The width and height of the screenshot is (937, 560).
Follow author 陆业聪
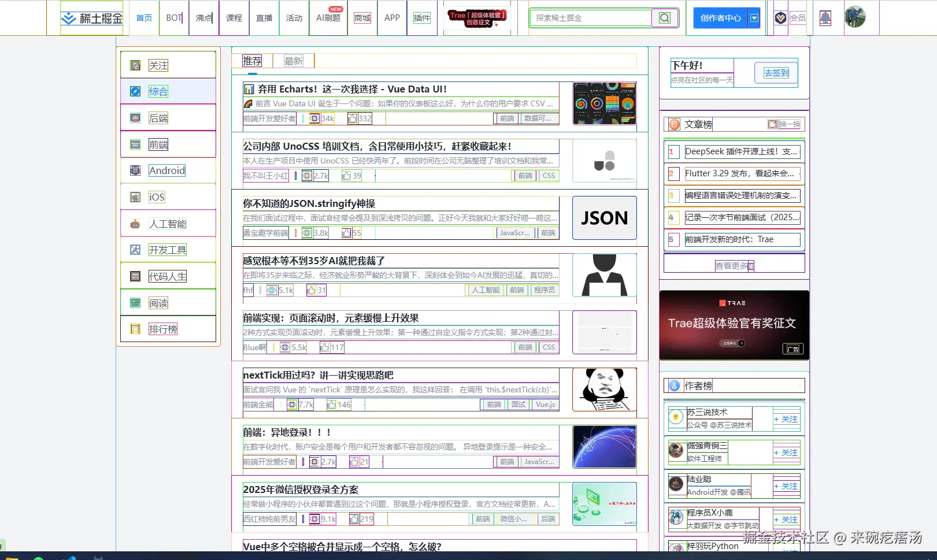[x=786, y=486]
